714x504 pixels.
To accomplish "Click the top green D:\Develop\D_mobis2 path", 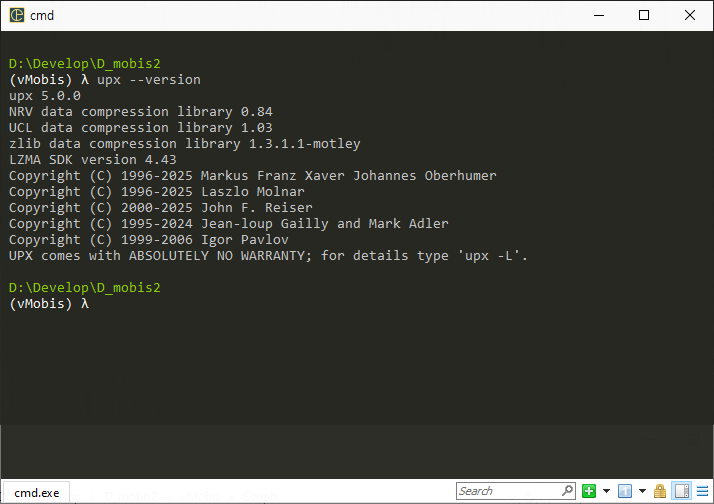I will click(85, 64).
